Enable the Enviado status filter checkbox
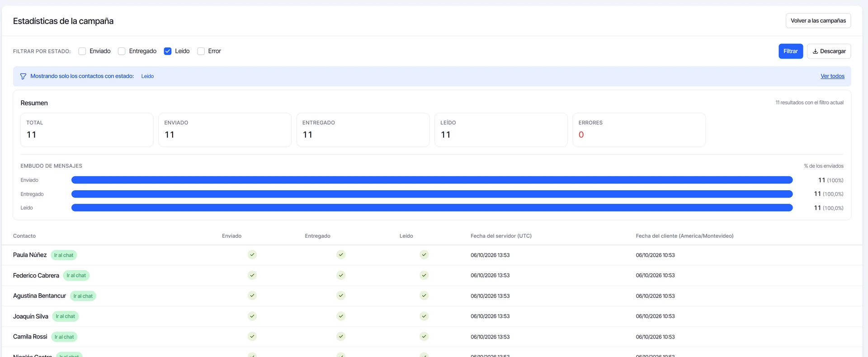The image size is (868, 357). click(x=82, y=51)
